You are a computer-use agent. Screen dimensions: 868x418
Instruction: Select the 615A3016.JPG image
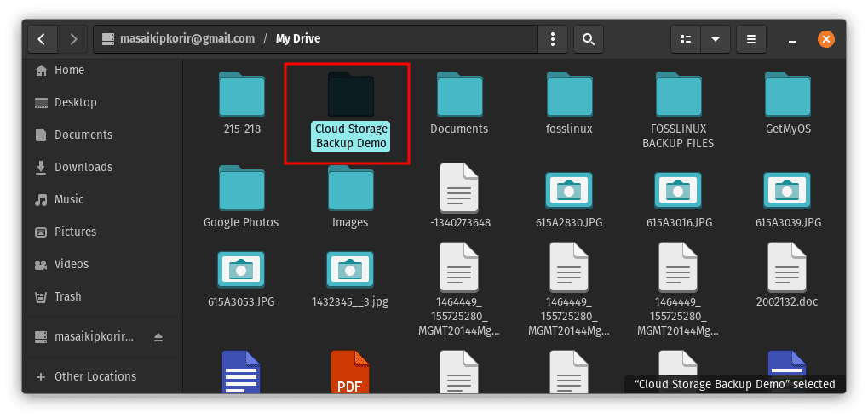click(679, 199)
